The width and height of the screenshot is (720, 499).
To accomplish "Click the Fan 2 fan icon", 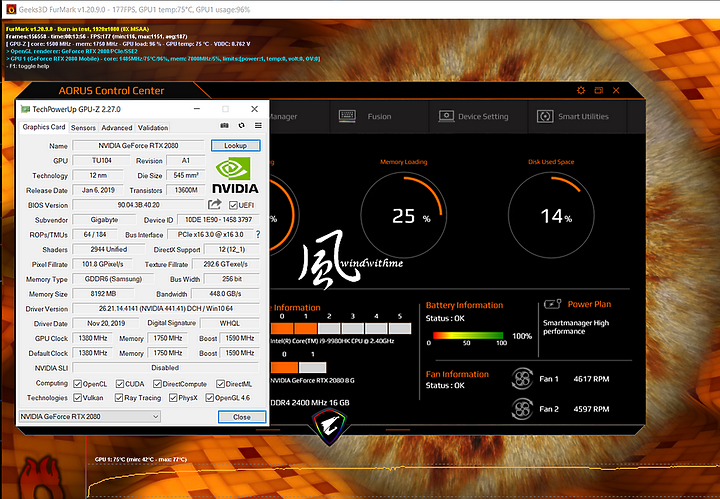I will tap(522, 409).
